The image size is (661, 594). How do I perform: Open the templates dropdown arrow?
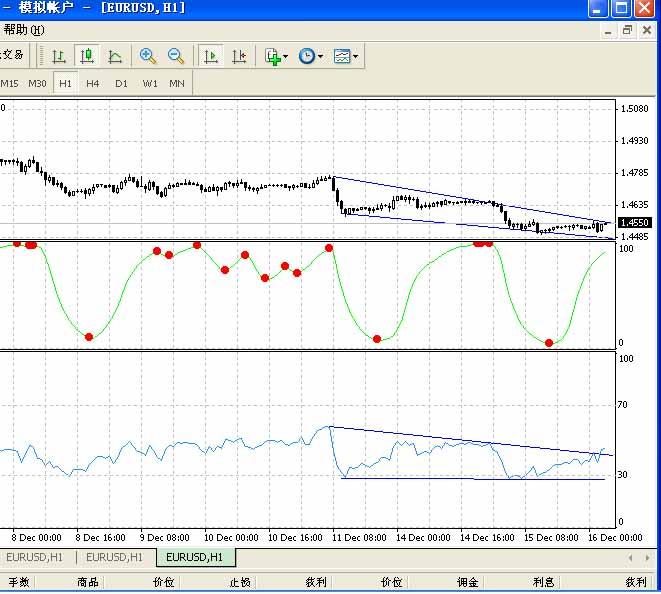point(356,56)
